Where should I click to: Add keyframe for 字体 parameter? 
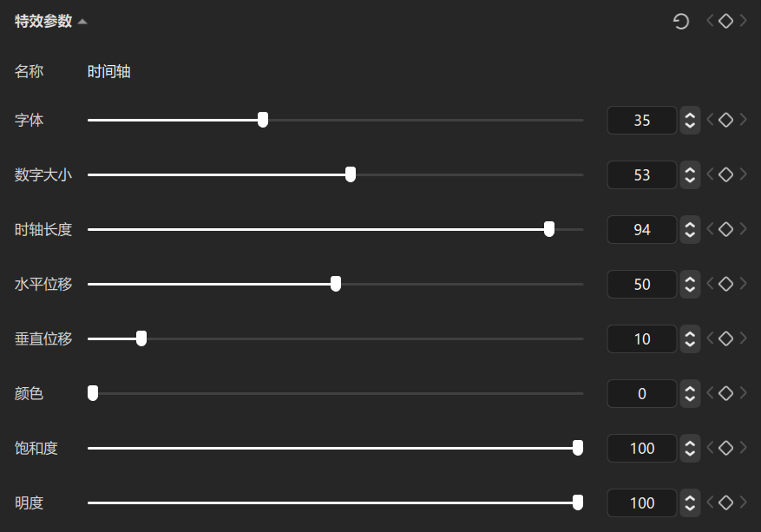[725, 120]
